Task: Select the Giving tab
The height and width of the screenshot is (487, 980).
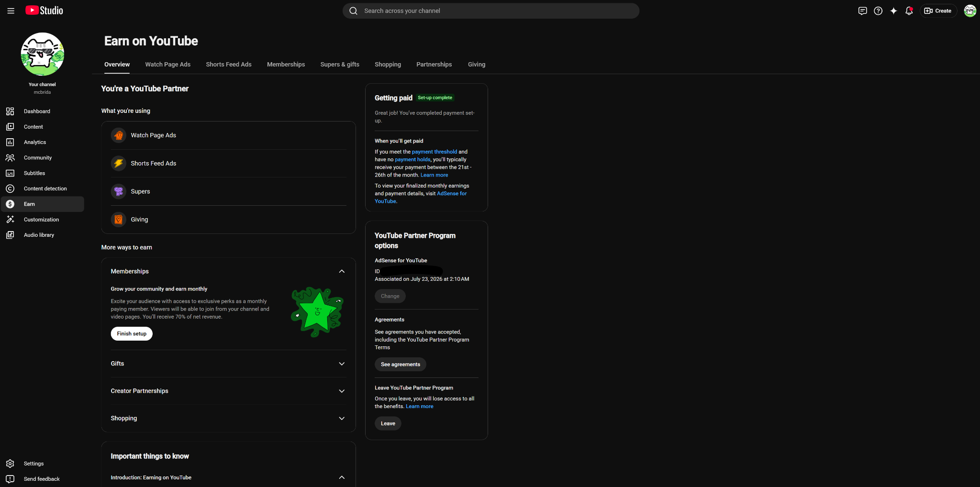Action: 477,65
